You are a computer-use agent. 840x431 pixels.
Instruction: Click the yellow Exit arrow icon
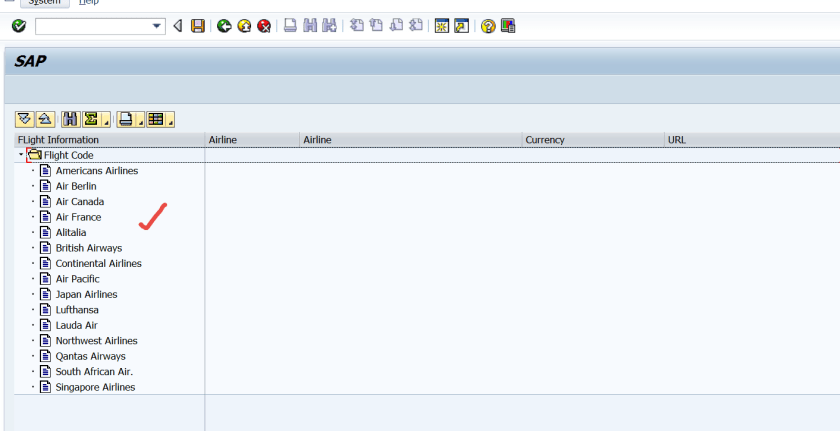point(244,26)
